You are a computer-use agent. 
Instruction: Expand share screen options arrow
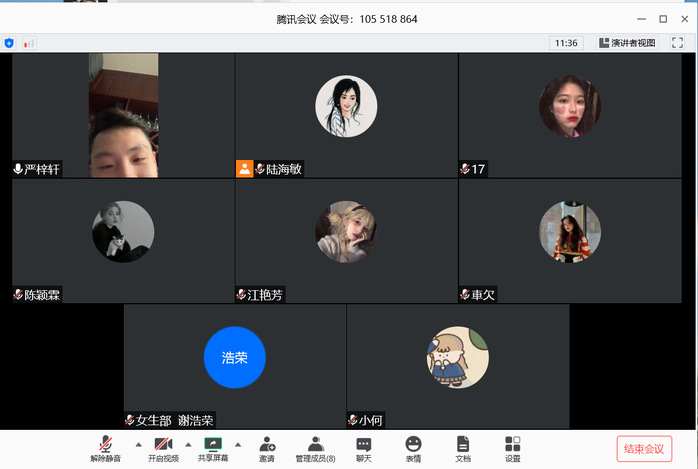pyautogui.click(x=238, y=443)
